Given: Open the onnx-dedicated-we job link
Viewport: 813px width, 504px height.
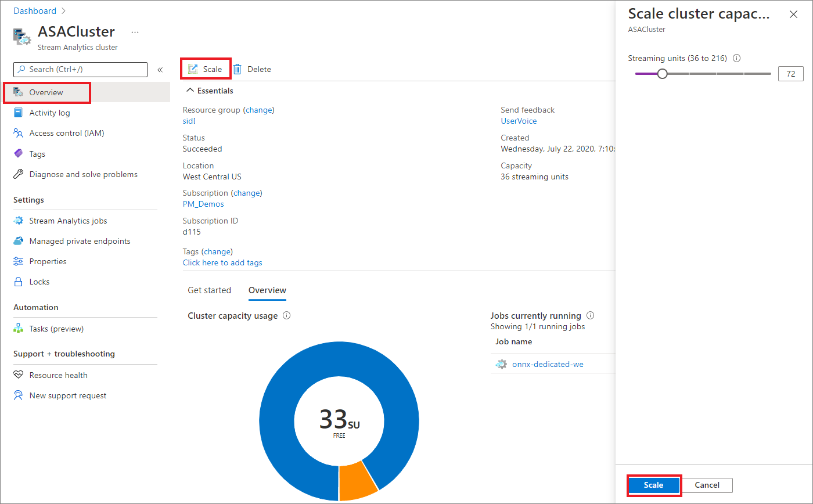Looking at the screenshot, I should pos(548,364).
